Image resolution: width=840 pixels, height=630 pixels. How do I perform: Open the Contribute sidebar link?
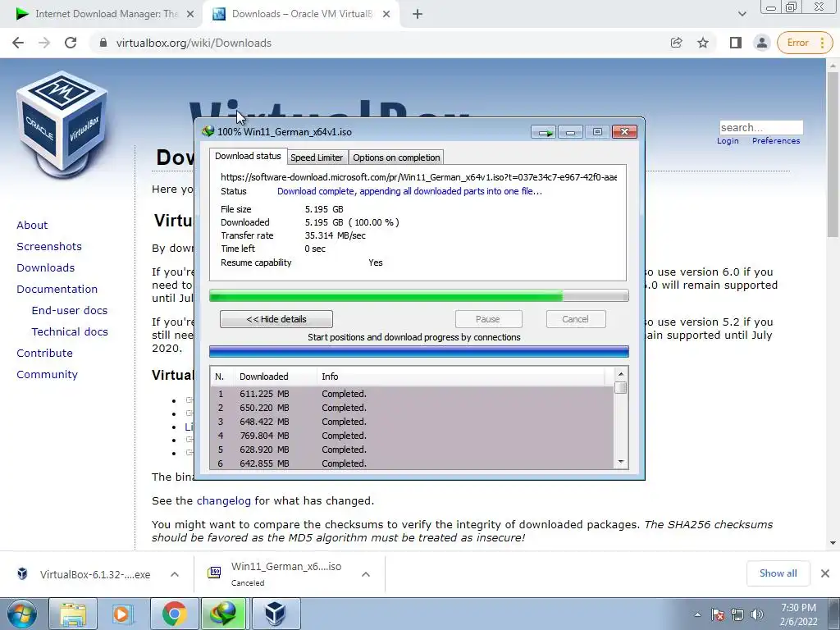pos(44,353)
